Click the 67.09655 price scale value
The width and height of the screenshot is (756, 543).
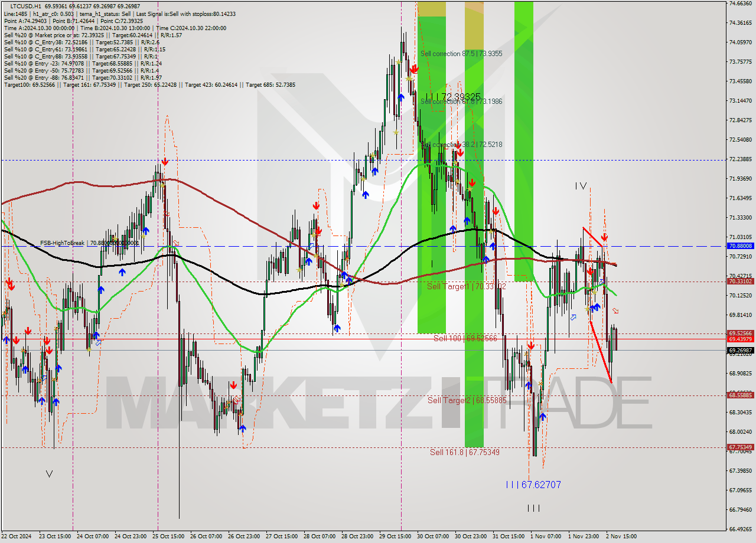pyautogui.click(x=740, y=490)
